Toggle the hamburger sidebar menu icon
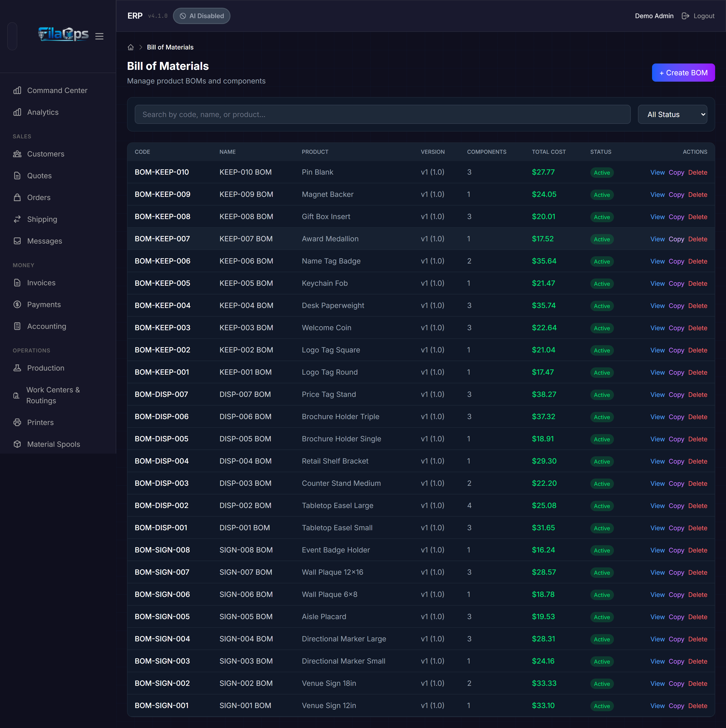 coord(99,36)
